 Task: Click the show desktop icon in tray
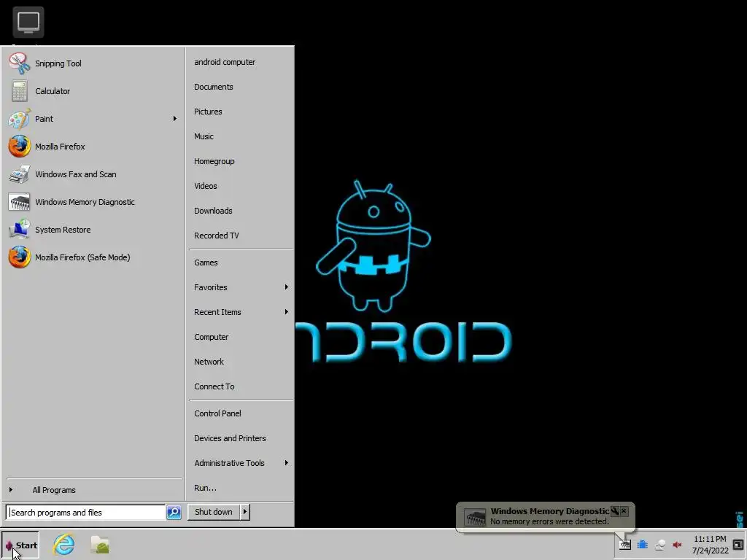738,545
